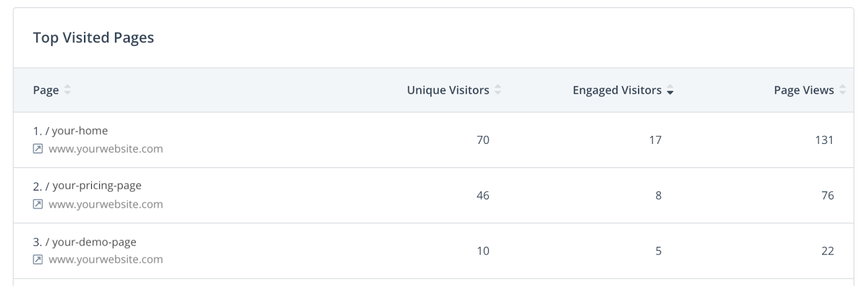Image resolution: width=868 pixels, height=286 pixels.
Task: Toggle Engaged Visitors sort direction arrow
Action: 670,91
